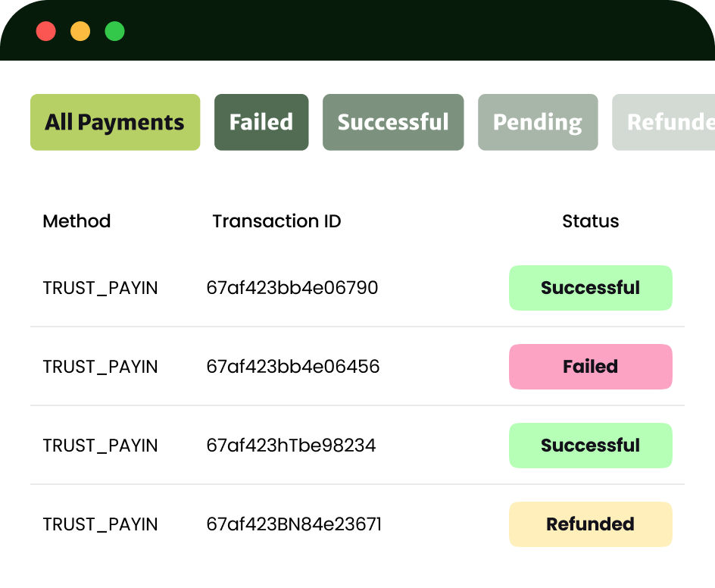The image size is (715, 588).
Task: Click the yellow minimize window button
Action: 80,31
